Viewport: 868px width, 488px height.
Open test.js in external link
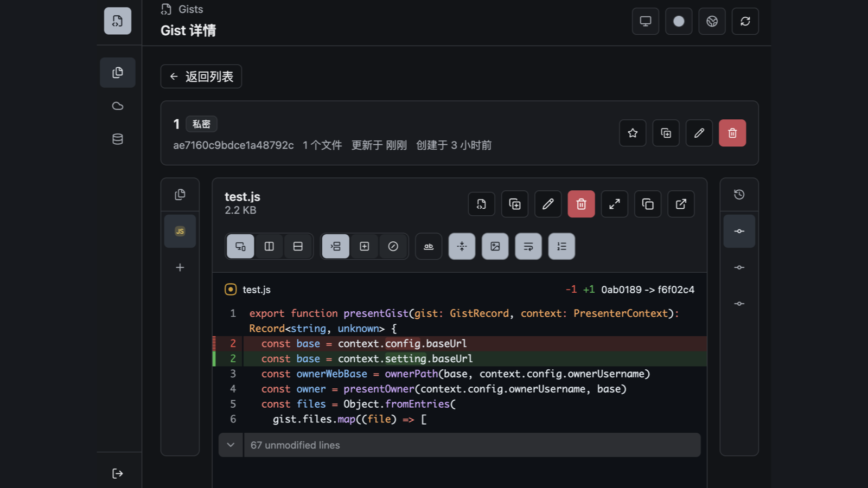click(681, 204)
